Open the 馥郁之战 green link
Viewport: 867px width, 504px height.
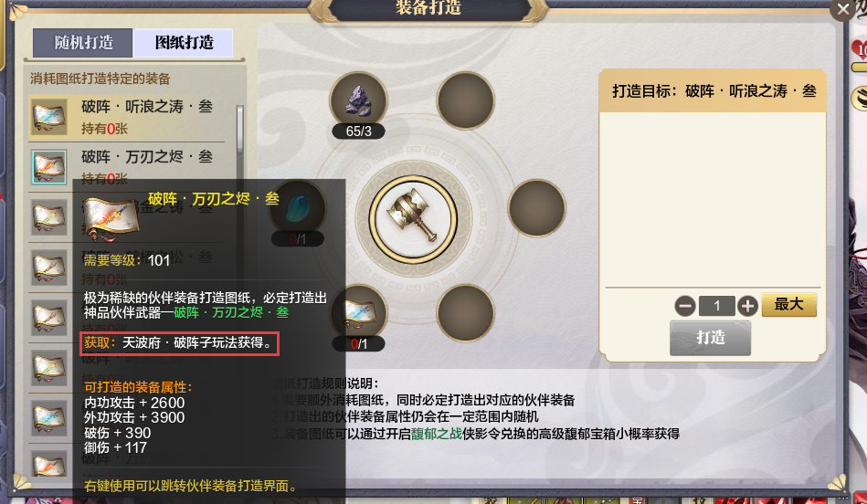437,434
